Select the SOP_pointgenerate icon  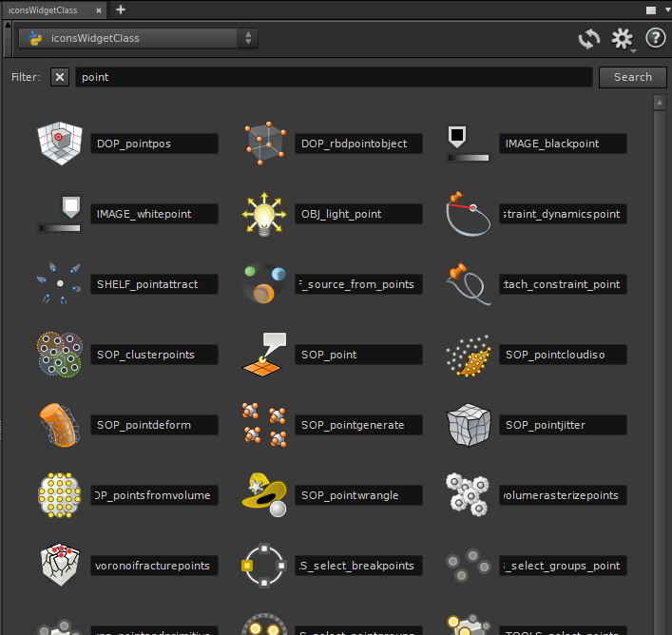point(264,425)
